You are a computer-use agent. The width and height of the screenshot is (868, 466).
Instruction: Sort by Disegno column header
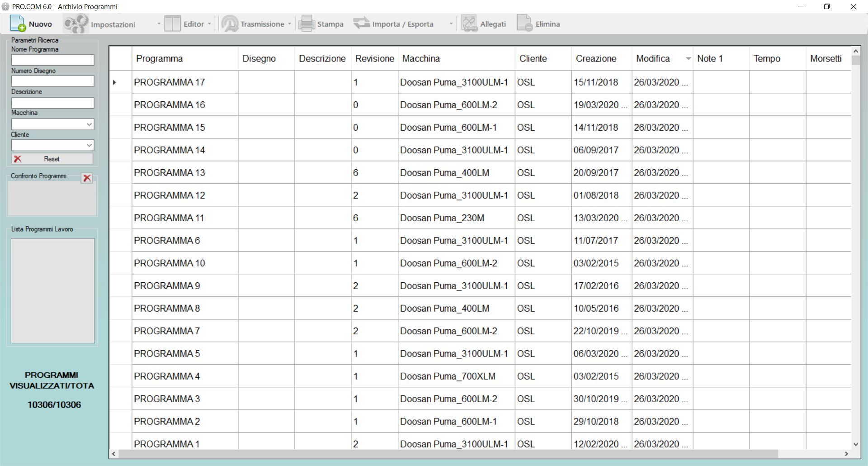pos(266,58)
